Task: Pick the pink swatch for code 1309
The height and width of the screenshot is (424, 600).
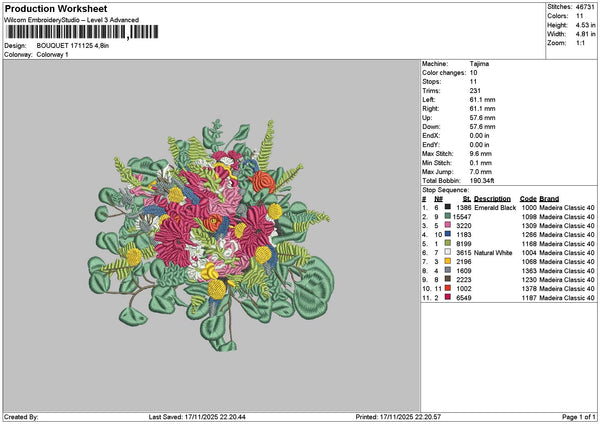Action: pyautogui.click(x=448, y=225)
